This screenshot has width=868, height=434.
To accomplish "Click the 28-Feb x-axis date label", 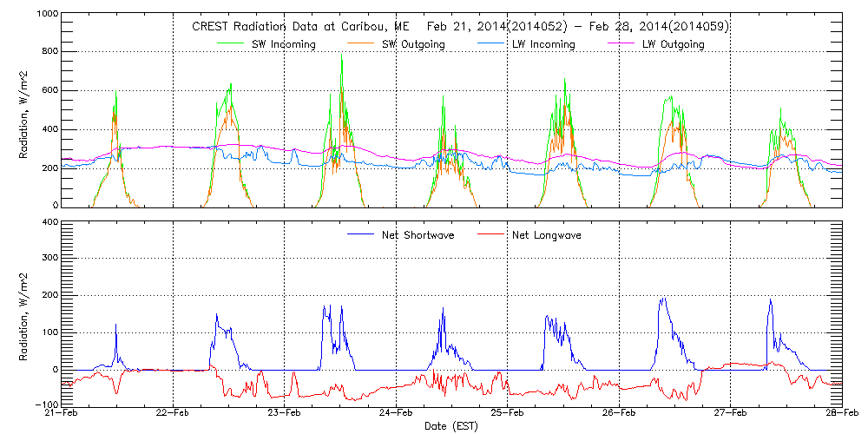I will (x=841, y=414).
